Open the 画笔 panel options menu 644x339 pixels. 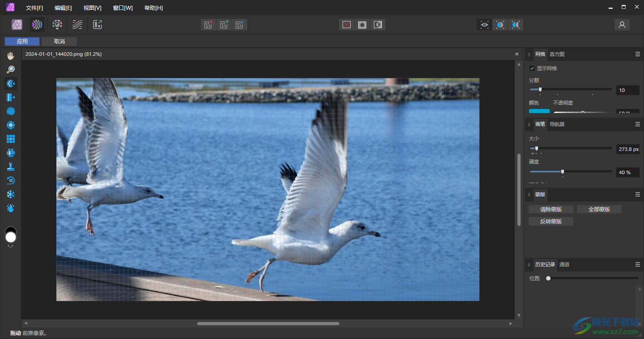pyautogui.click(x=638, y=124)
